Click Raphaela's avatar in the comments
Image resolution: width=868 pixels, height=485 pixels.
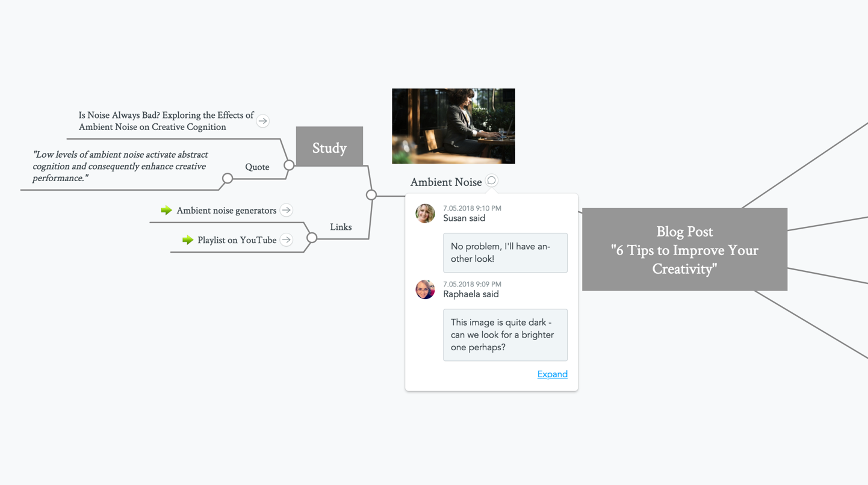(x=425, y=289)
